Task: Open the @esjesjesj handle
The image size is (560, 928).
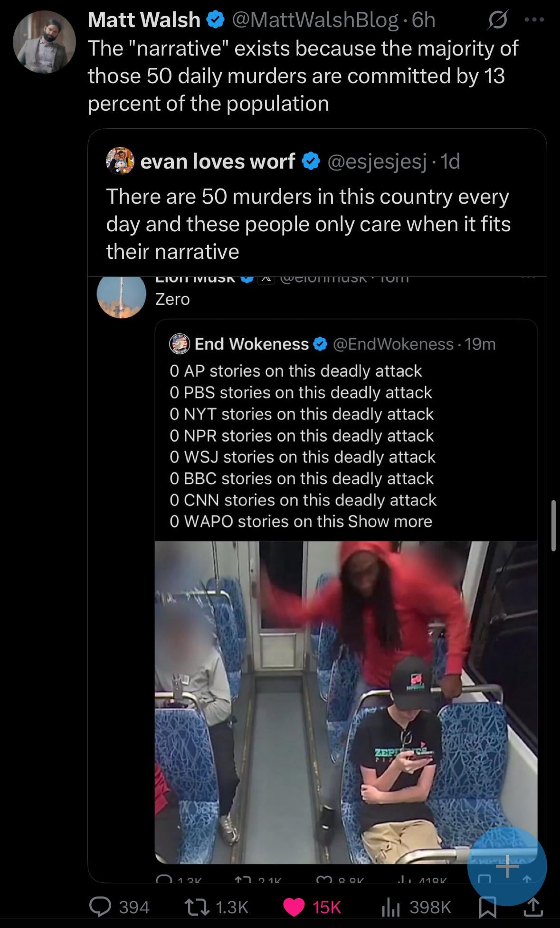Action: point(377,161)
